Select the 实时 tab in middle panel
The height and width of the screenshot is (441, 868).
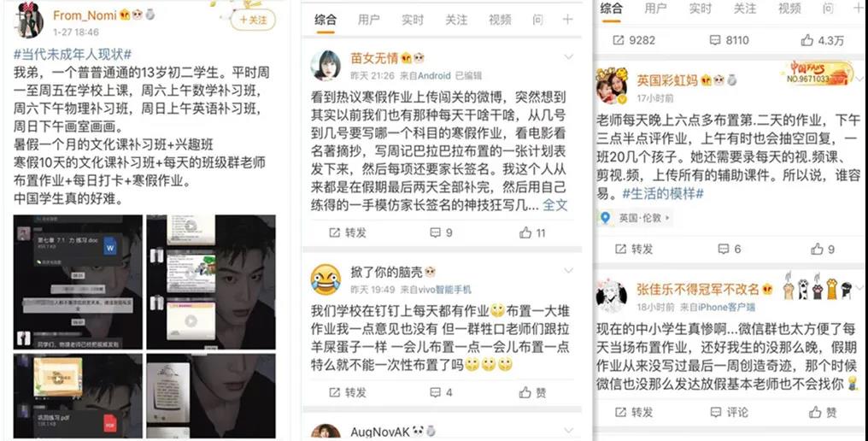(413, 20)
